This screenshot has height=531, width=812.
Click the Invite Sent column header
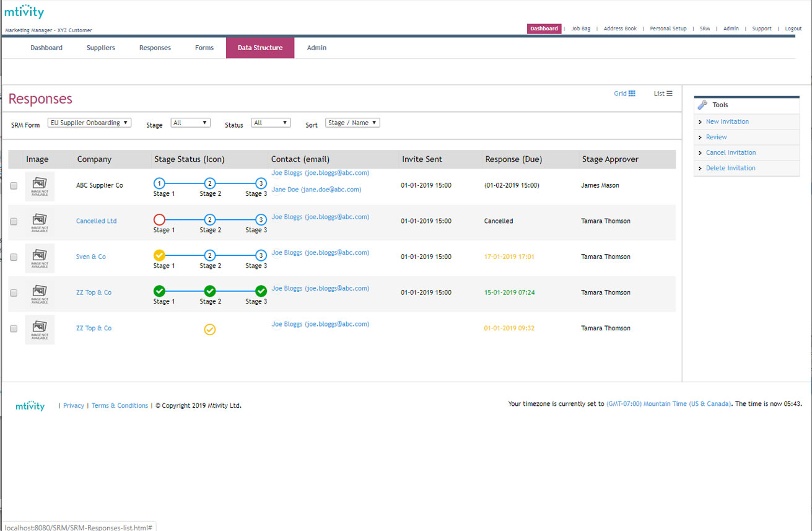tap(422, 159)
